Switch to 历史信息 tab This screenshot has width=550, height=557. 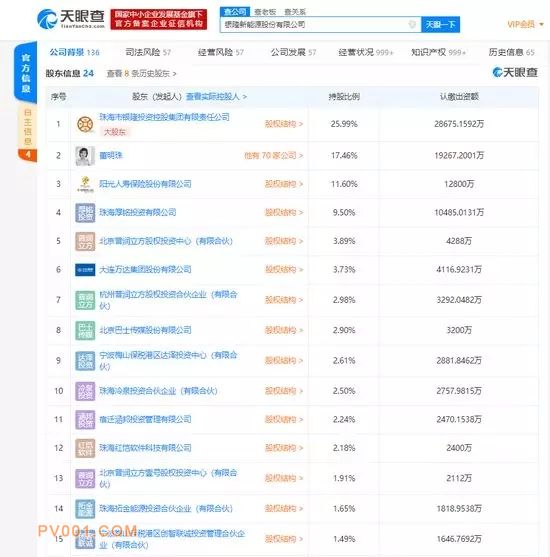[511, 53]
